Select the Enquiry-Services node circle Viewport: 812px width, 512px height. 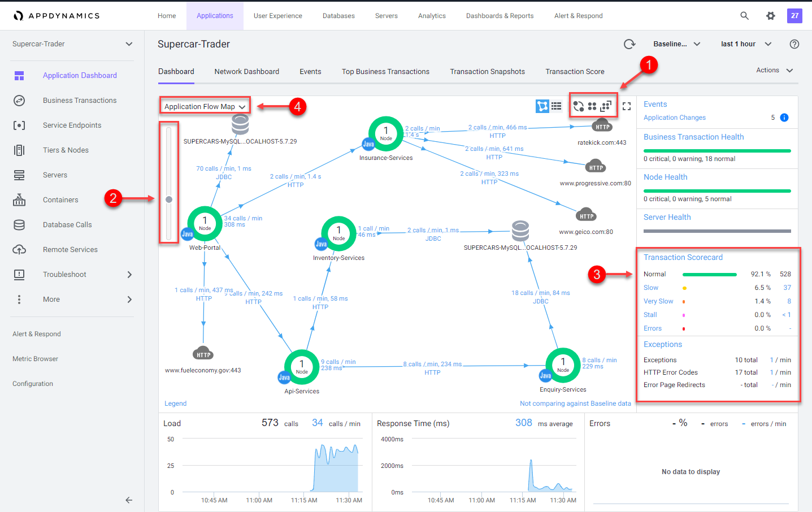coord(563,366)
